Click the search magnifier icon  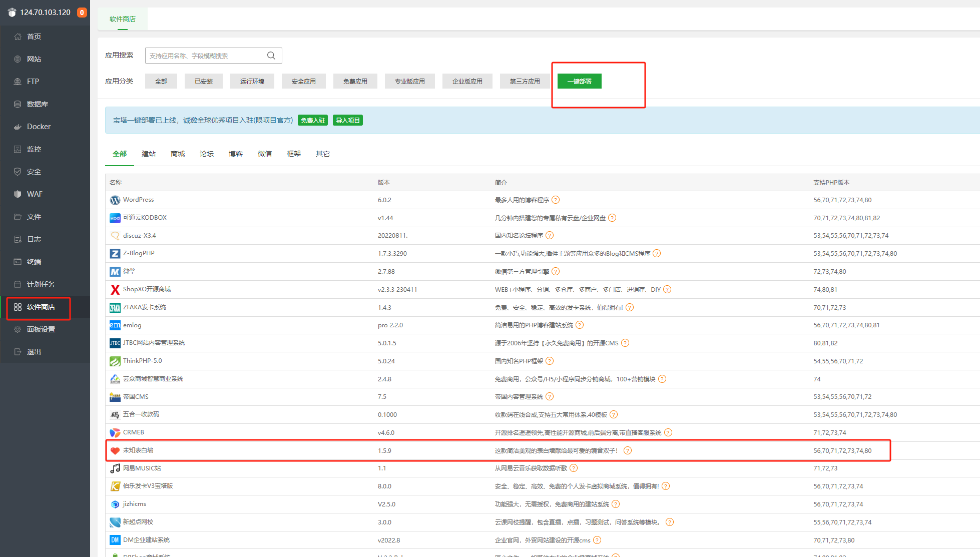coord(271,56)
